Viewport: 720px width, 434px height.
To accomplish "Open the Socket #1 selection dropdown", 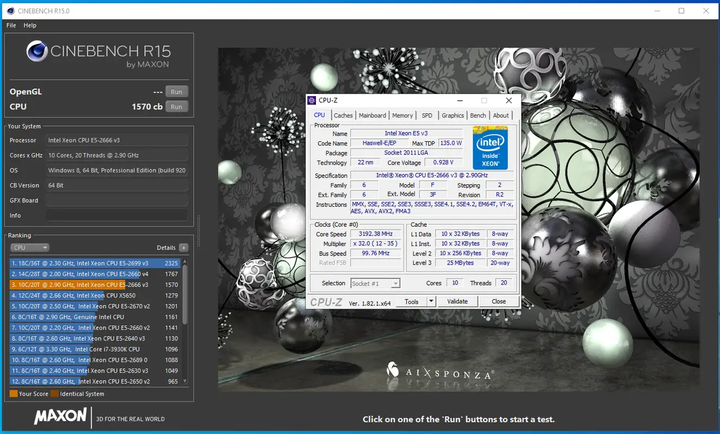I will pos(375,283).
